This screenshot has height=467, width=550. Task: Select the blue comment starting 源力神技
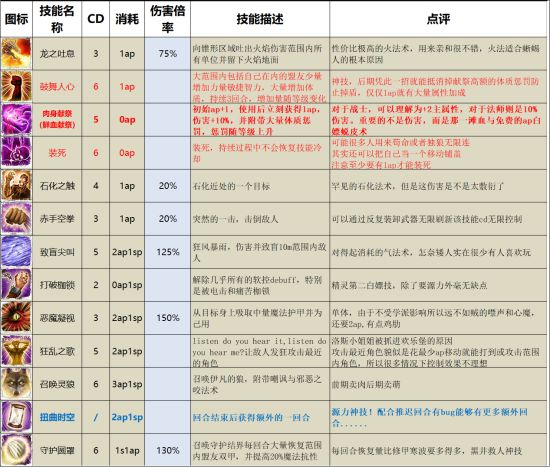click(430, 417)
